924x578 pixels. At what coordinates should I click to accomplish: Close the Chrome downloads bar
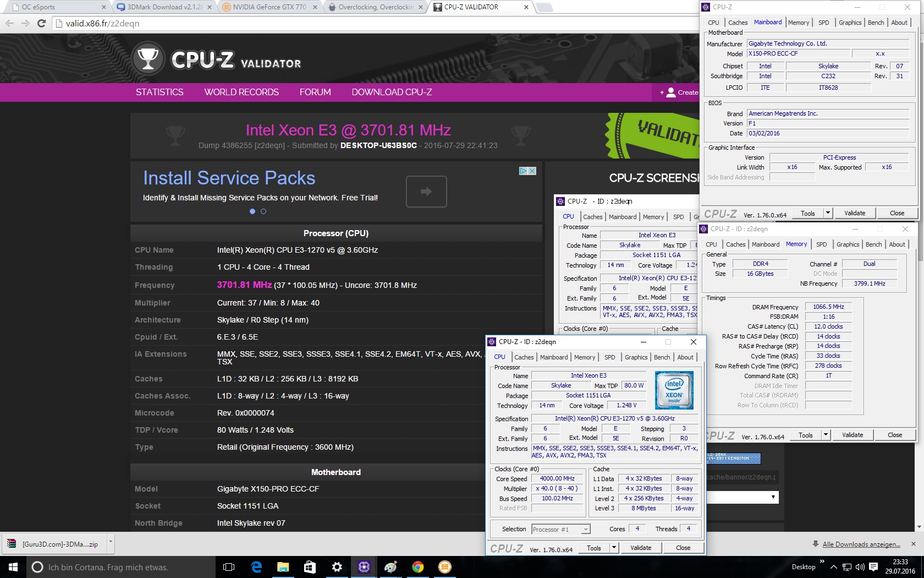[x=914, y=544]
